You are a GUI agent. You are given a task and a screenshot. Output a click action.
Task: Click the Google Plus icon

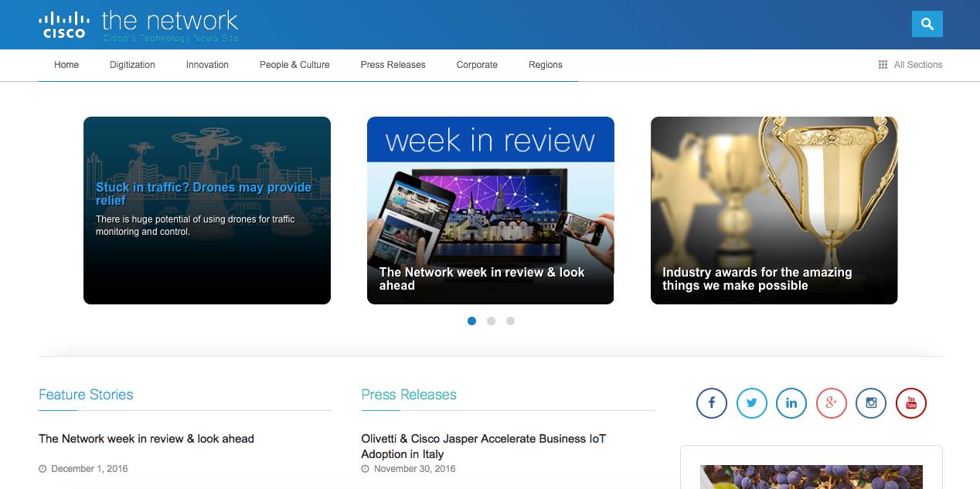pos(832,403)
